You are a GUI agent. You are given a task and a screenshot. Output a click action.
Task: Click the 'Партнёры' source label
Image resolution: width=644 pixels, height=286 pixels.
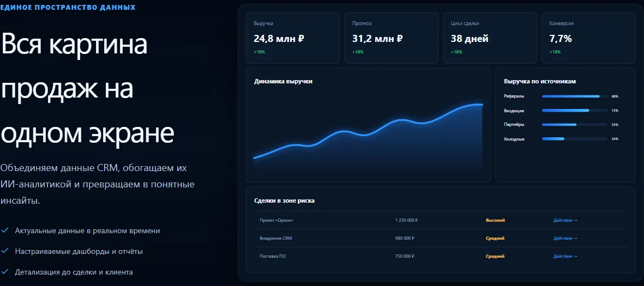[514, 125]
